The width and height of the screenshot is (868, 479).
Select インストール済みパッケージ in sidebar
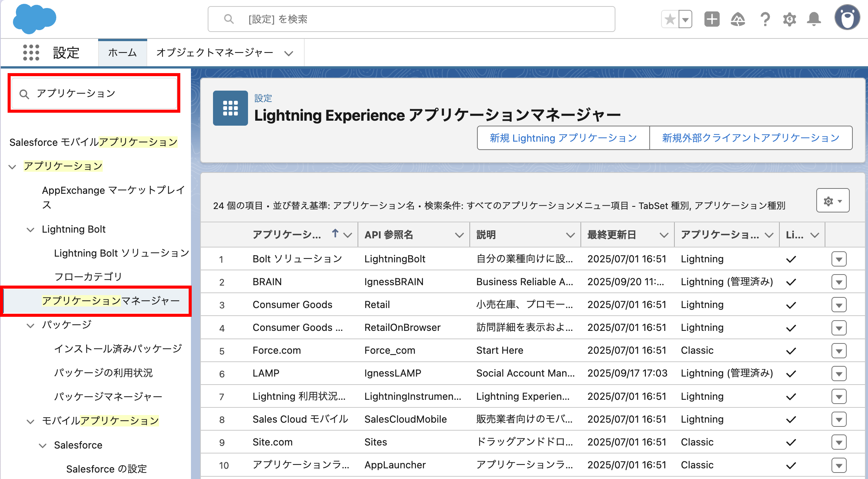point(118,349)
